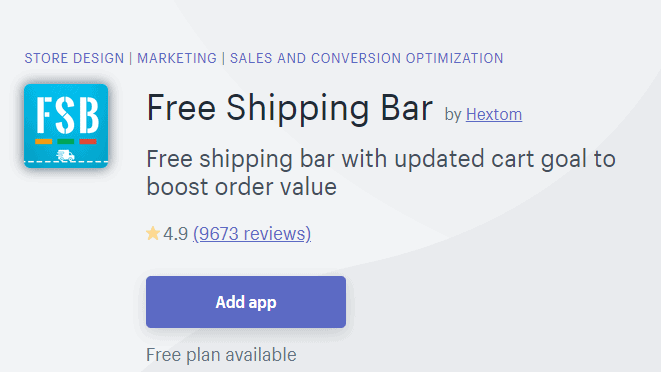View the 9673 reviews link
This screenshot has height=372, width=661.
click(252, 234)
